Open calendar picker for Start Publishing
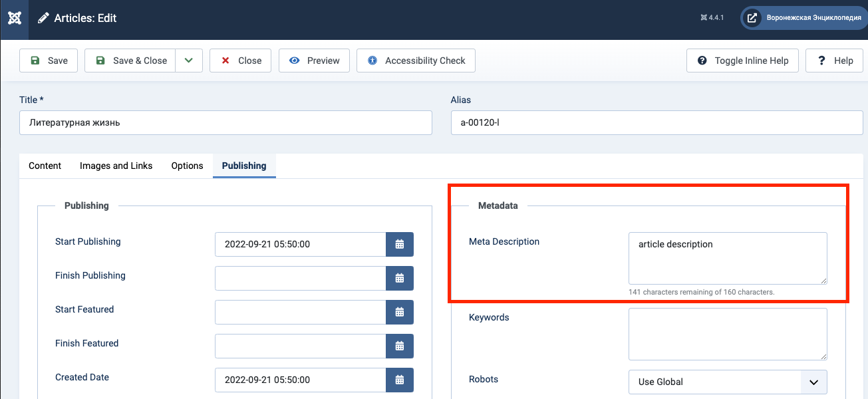Screen dimensions: 868x399 [x=400, y=244]
